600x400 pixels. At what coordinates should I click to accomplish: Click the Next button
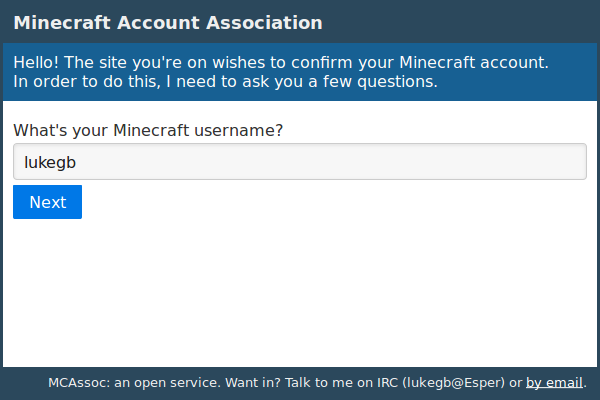coord(47,202)
